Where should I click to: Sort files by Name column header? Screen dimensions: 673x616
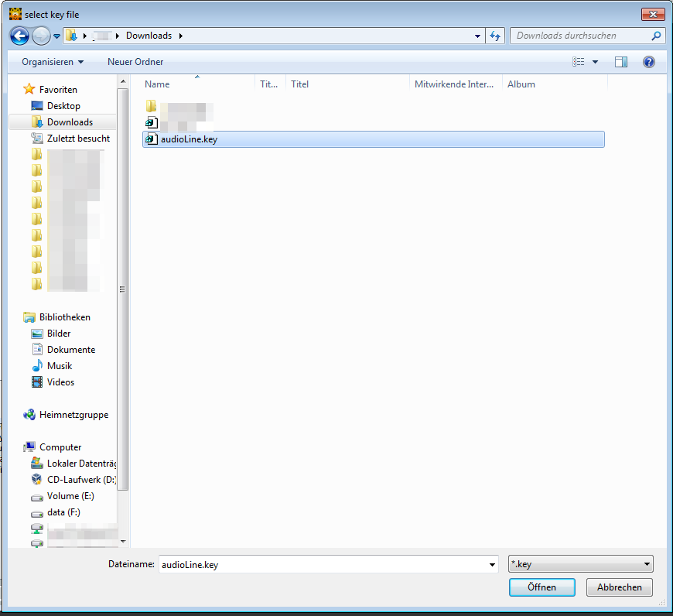coord(157,84)
